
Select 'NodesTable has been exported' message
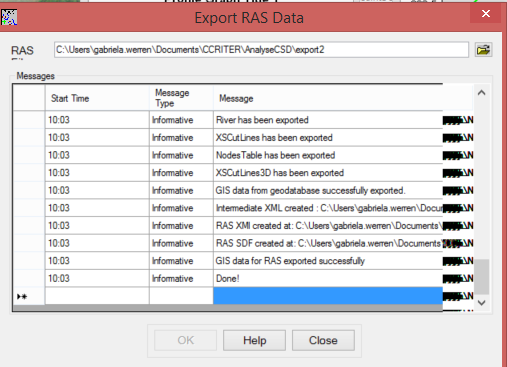coord(328,155)
